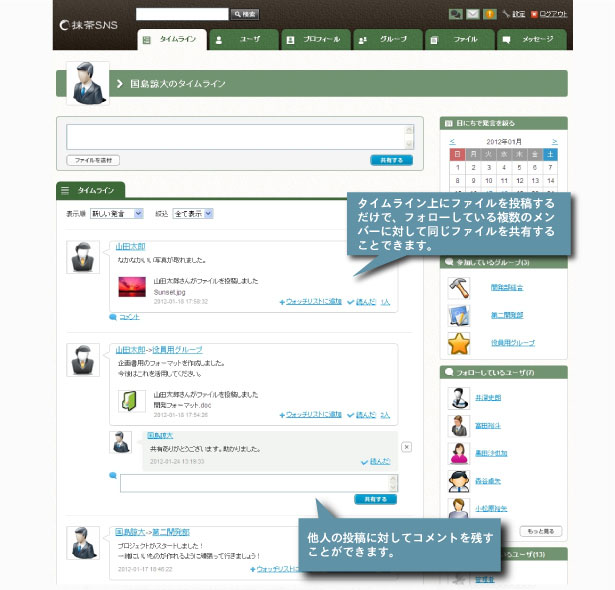Click the もっと見る button in followed users
Screen dimensions: 615x590
pyautogui.click(x=540, y=531)
